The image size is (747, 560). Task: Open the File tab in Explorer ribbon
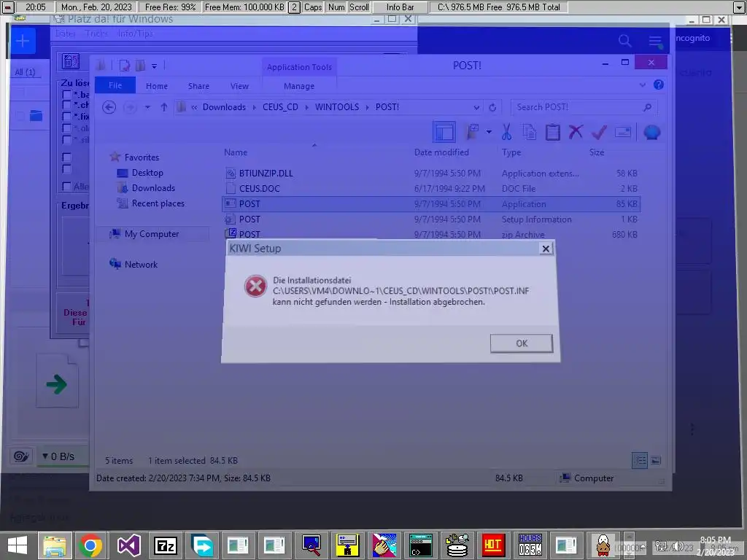tap(115, 86)
